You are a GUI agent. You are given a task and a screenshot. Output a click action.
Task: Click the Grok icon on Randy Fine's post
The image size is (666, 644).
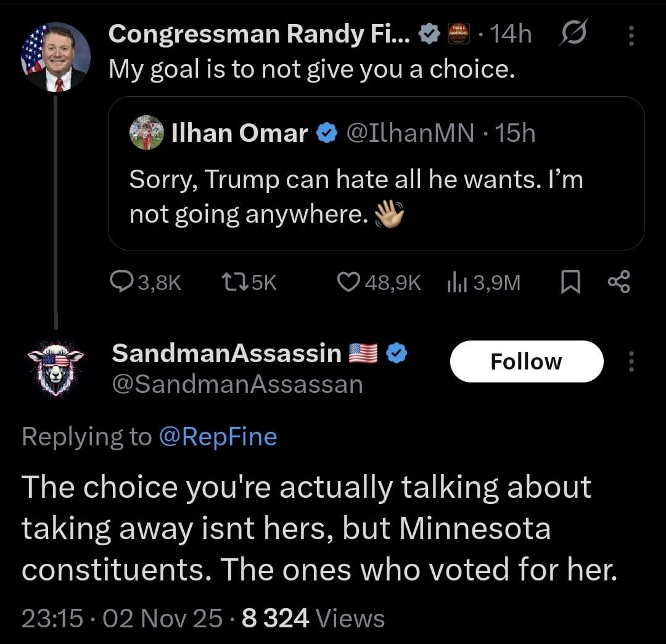pos(573,34)
